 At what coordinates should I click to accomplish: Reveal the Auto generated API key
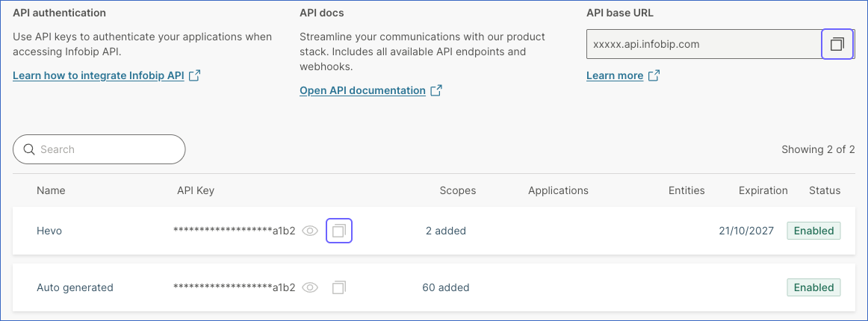point(310,287)
